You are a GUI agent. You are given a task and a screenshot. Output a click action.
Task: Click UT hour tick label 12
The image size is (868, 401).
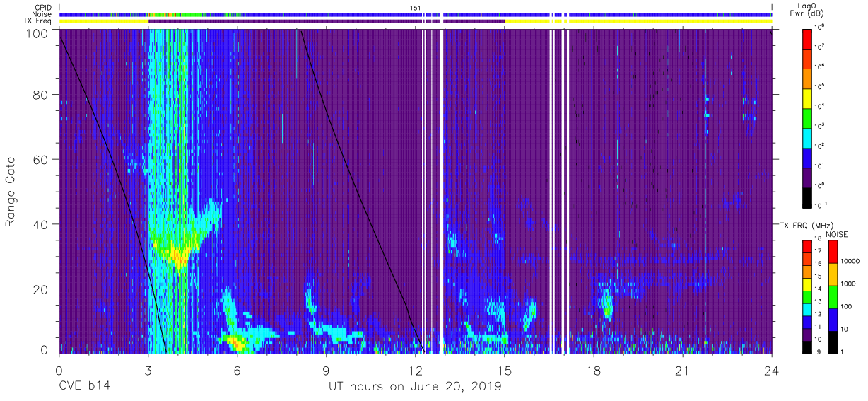point(416,371)
